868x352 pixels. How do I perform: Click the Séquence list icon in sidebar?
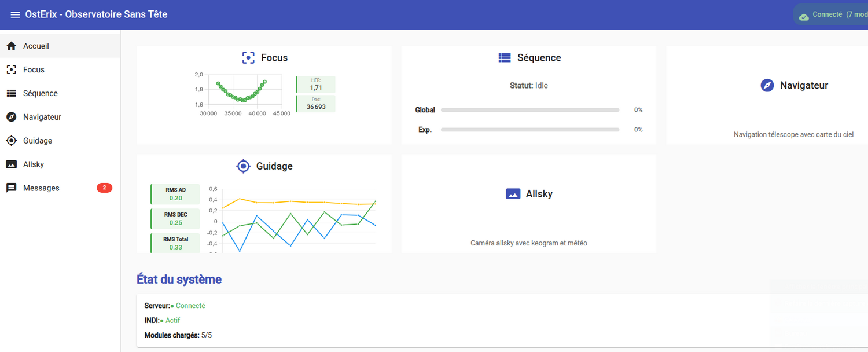pyautogui.click(x=11, y=93)
